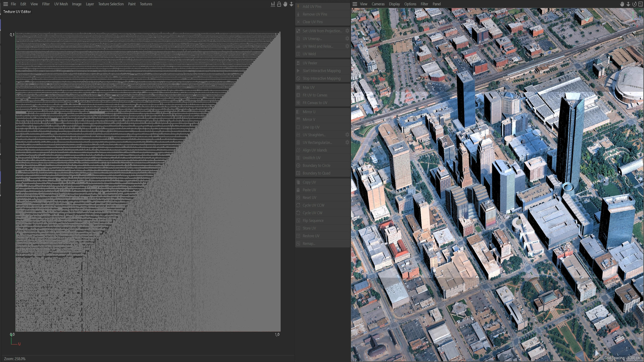This screenshot has height=362, width=644.
Task: Click the zoom arrows icon in UV Editor
Action: coord(291,4)
